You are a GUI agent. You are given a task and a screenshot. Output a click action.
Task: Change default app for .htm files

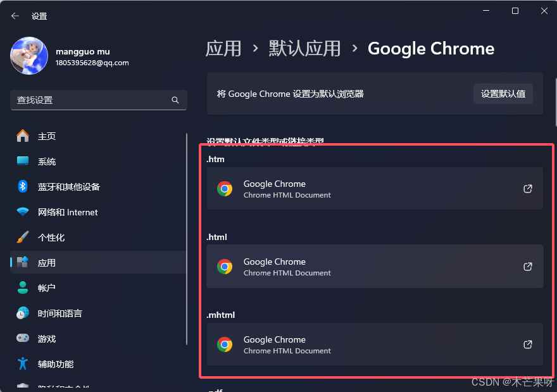(x=375, y=188)
